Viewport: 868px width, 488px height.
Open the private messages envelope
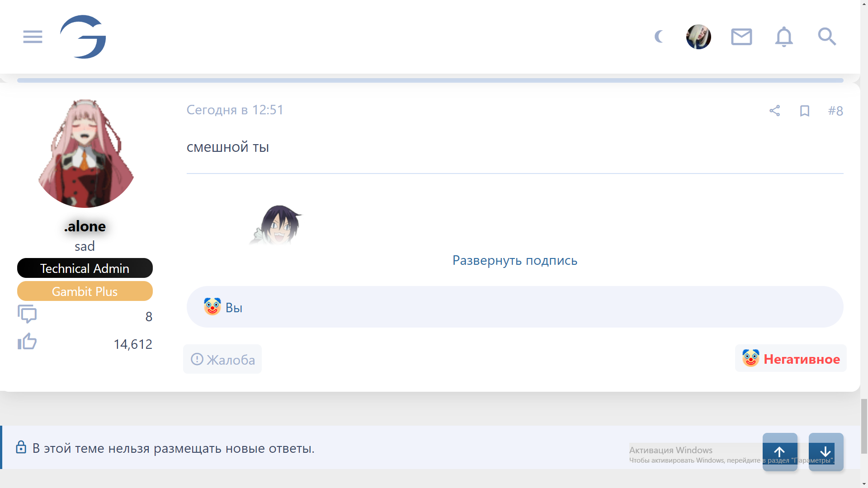[741, 37]
